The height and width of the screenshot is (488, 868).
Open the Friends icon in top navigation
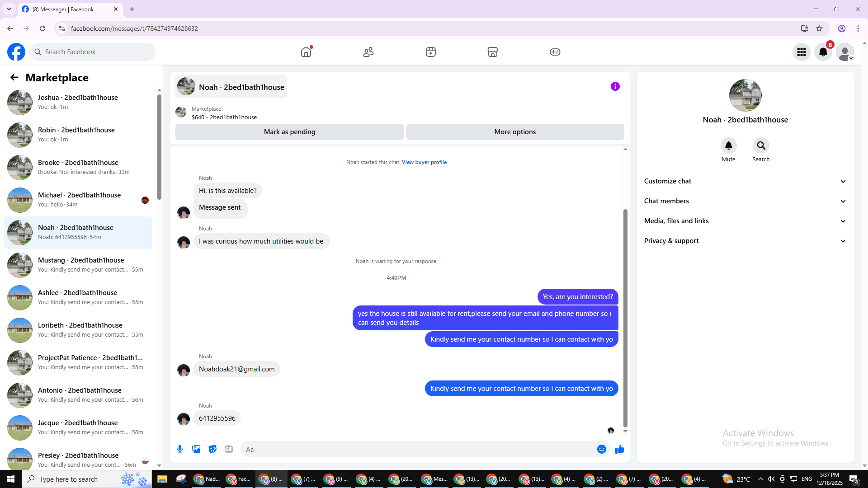368,52
